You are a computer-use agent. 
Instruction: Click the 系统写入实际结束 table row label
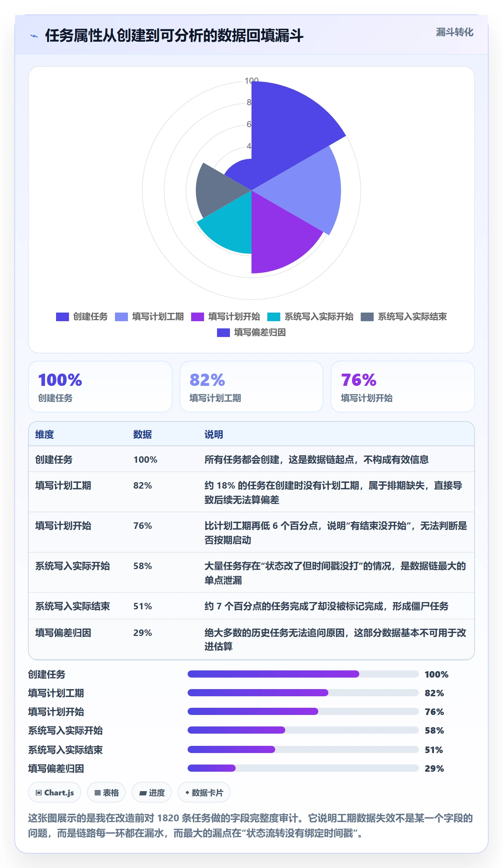[x=73, y=606]
